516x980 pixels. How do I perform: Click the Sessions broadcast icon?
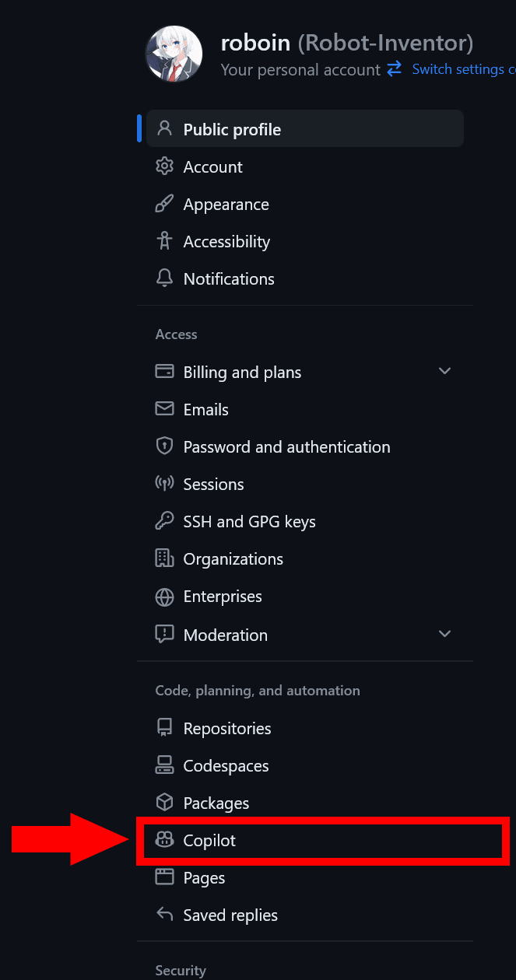pos(164,484)
